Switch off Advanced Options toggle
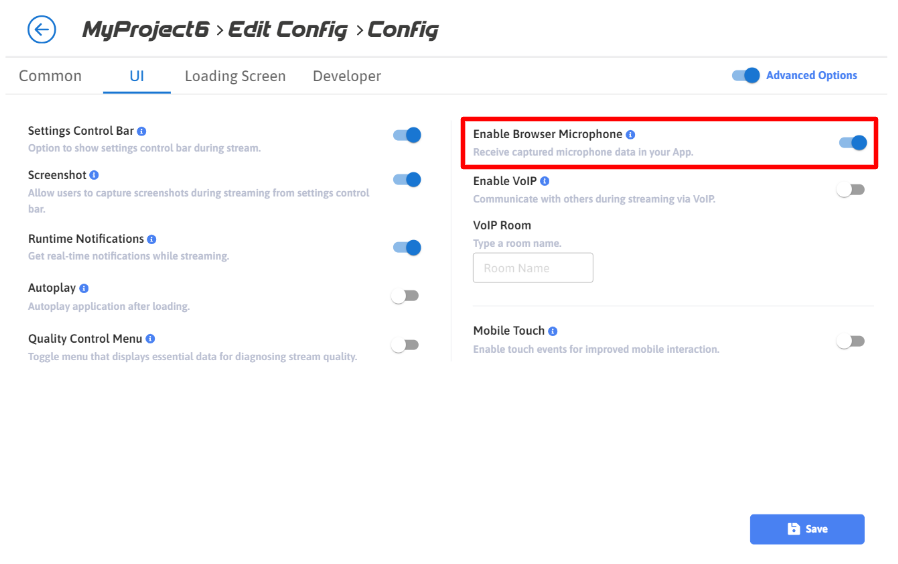Viewport: 898px width, 564px height. tap(746, 75)
